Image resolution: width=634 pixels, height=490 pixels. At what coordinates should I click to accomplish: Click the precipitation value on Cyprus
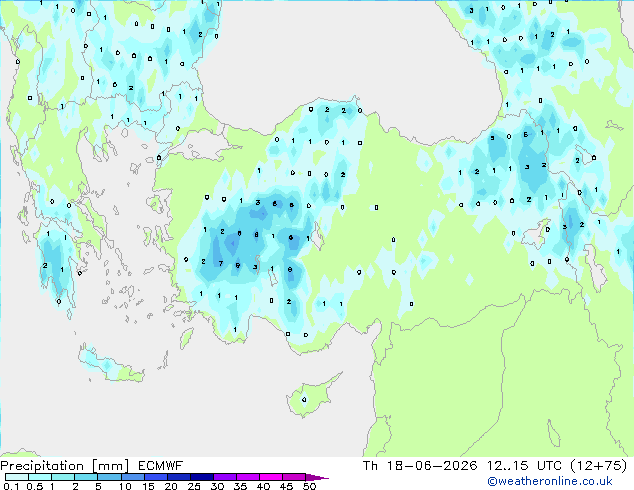(x=304, y=400)
